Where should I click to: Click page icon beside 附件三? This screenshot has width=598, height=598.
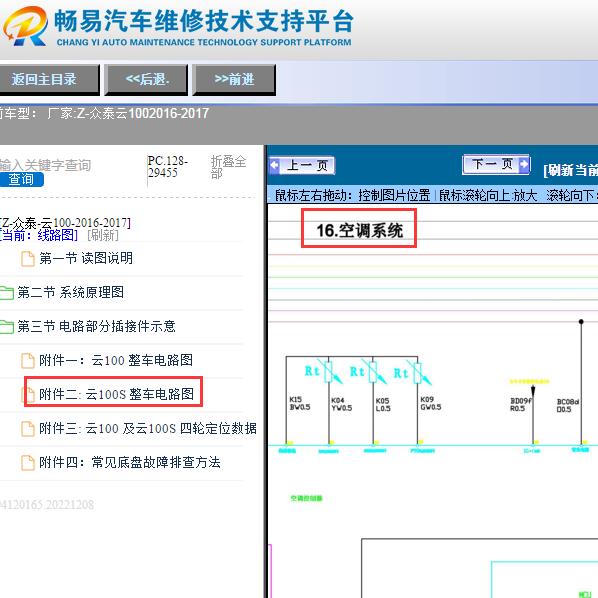pos(27,429)
